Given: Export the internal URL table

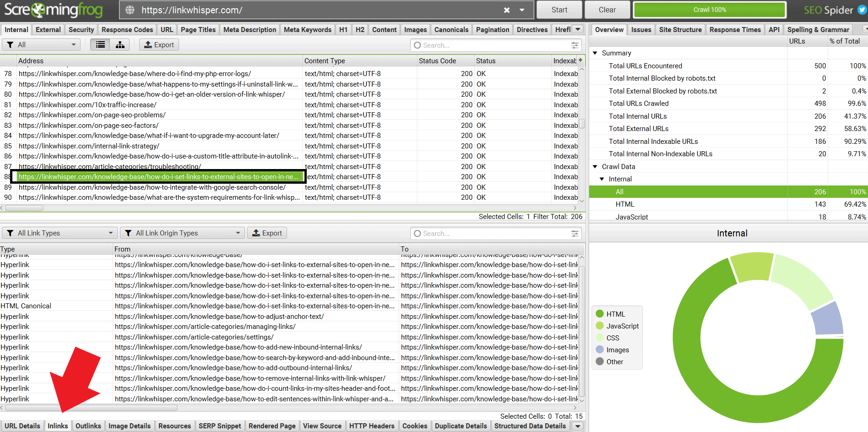Looking at the screenshot, I should tap(159, 45).
